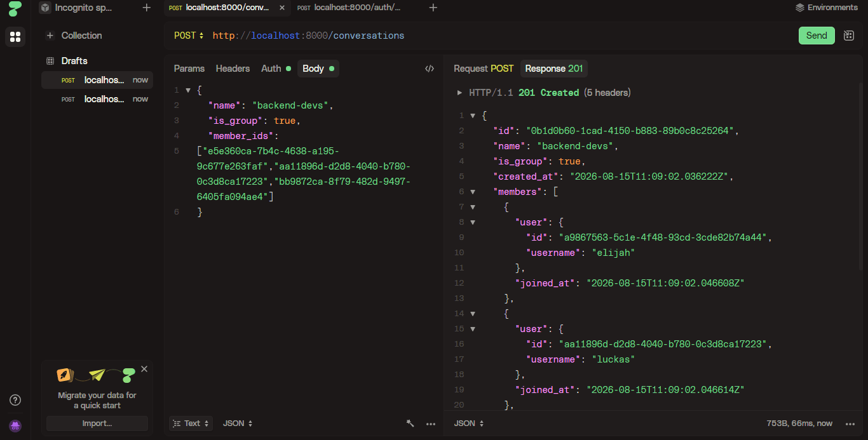The width and height of the screenshot is (868, 440).
Task: Click the "luckas" username value
Action: pos(613,359)
